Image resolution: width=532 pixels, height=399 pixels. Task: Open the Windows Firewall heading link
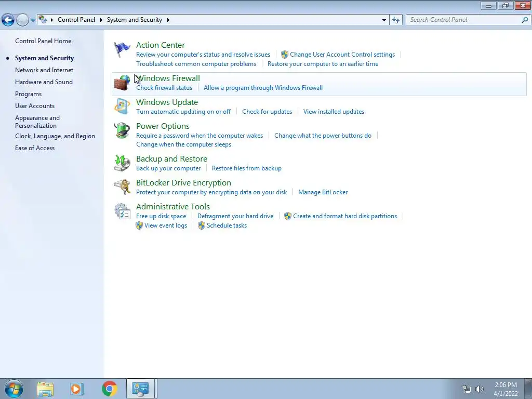[168, 78]
